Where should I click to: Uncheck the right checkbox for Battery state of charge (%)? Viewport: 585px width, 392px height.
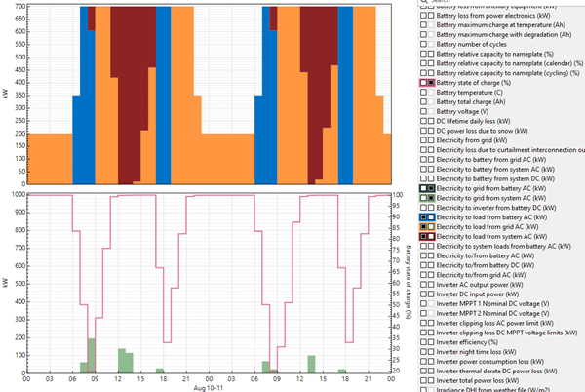[x=432, y=85]
